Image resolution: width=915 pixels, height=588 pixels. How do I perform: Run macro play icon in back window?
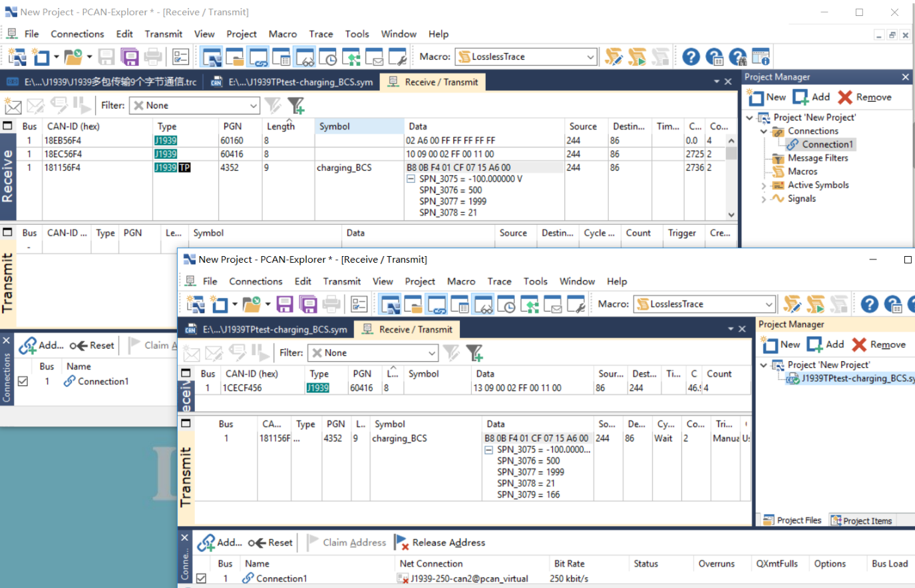tap(637, 57)
